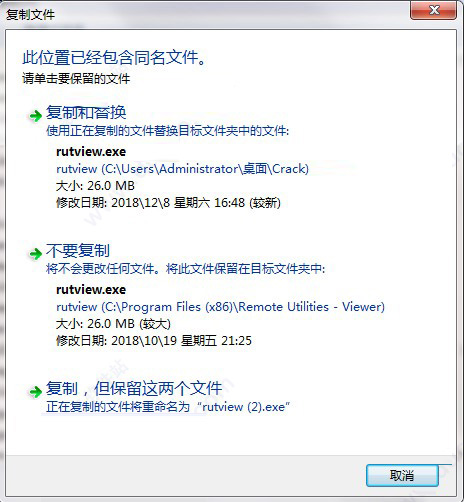Screen dimensions: 464x502
Task: Choose the 复制和替换 option title
Action: 86,113
